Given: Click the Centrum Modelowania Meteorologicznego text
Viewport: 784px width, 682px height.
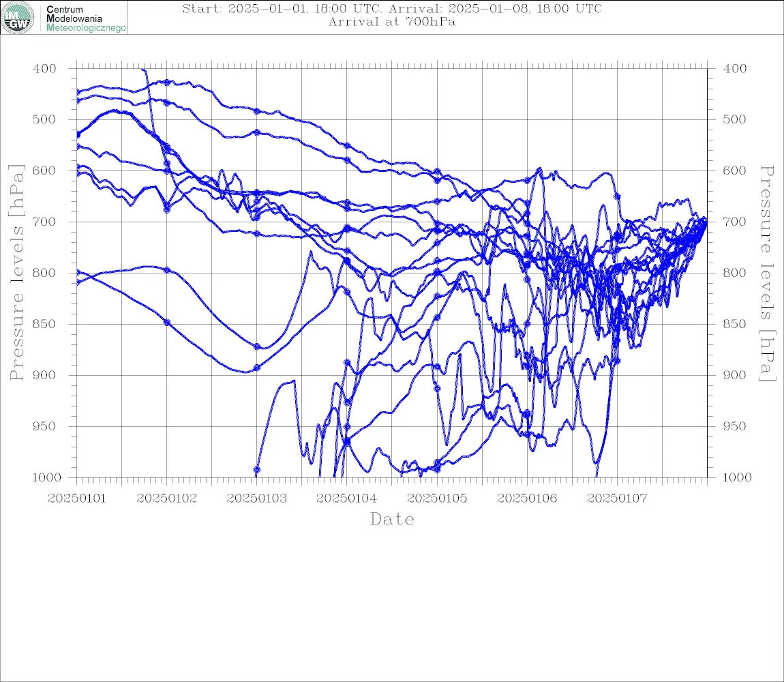Looking at the screenshot, I should point(86,18).
